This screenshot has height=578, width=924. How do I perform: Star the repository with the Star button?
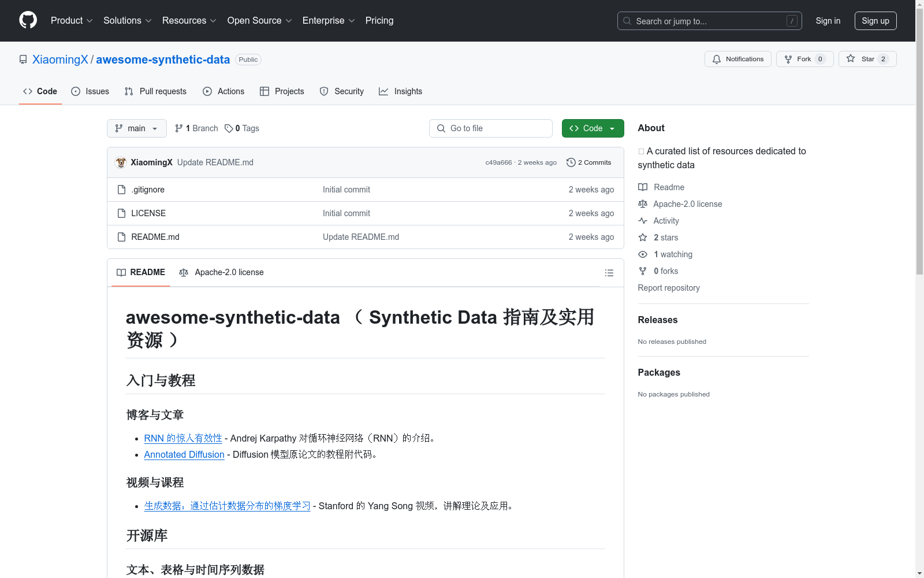(867, 59)
